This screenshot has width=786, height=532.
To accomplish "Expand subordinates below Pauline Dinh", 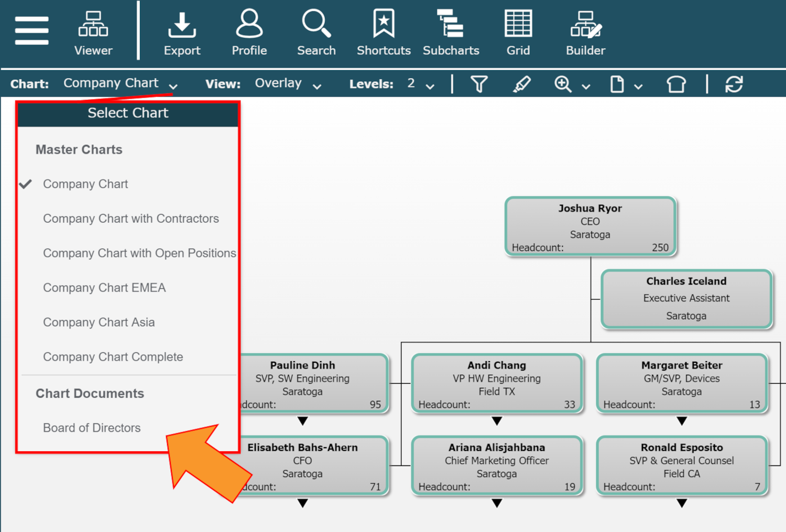I will tap(302, 421).
